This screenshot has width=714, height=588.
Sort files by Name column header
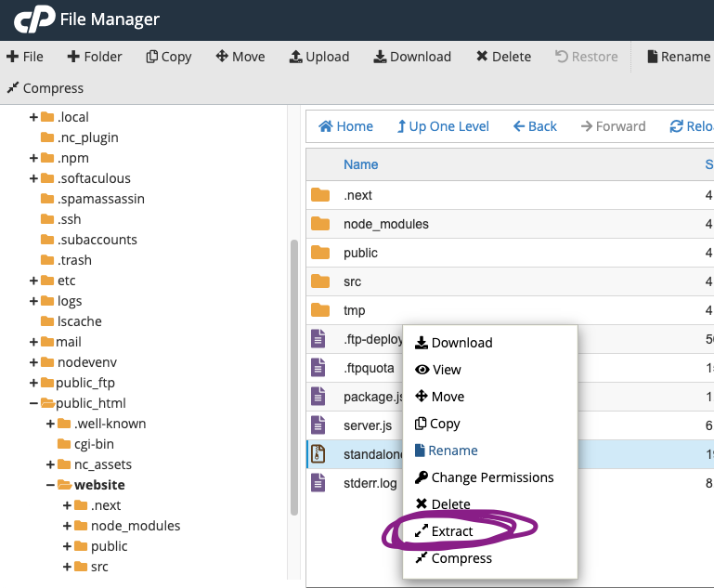(x=360, y=164)
